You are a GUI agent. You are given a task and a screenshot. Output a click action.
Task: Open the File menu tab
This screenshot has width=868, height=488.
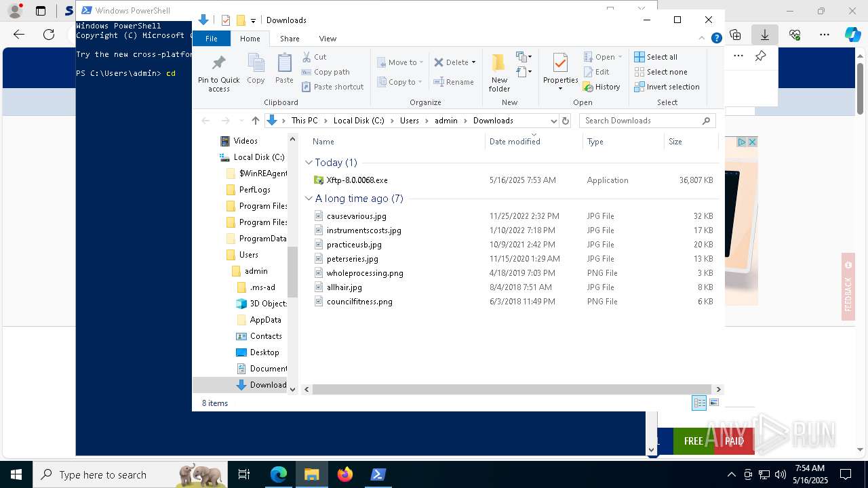pyautogui.click(x=212, y=39)
